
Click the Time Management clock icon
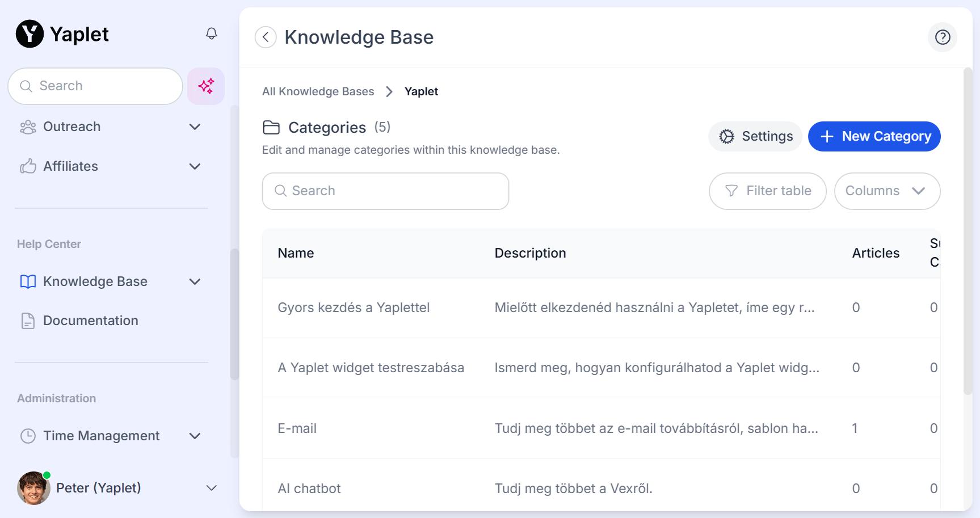pos(28,436)
